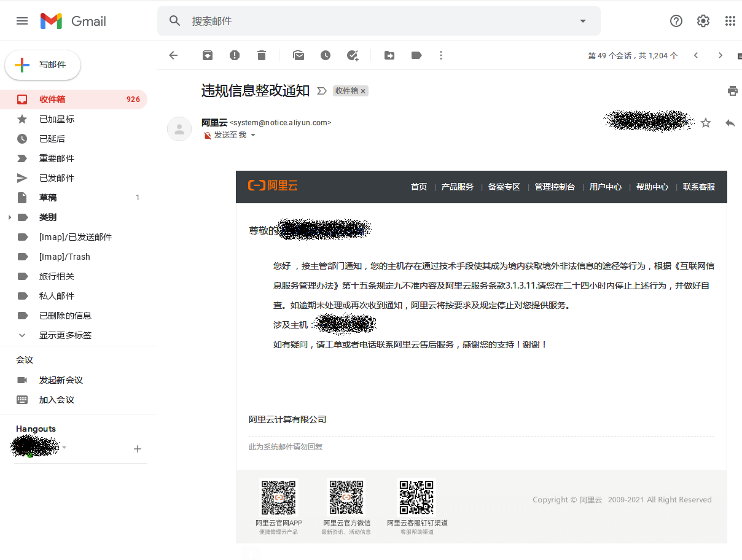Click the 阿里云官方微信 QR code
This screenshot has width=742, height=560.
click(x=347, y=497)
